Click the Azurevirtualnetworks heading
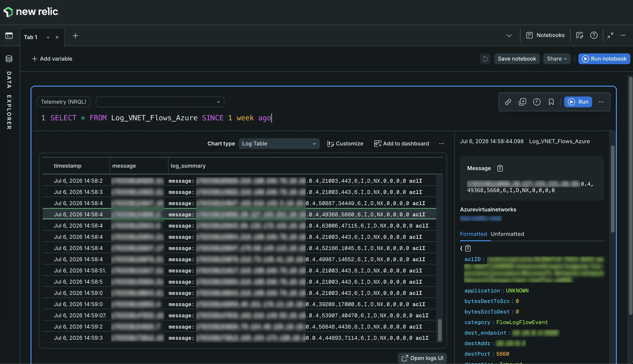Image resolution: width=633 pixels, height=364 pixels. 488,210
